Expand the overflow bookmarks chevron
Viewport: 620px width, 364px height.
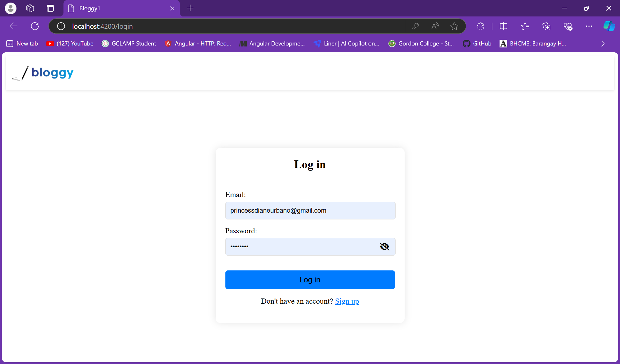(603, 43)
